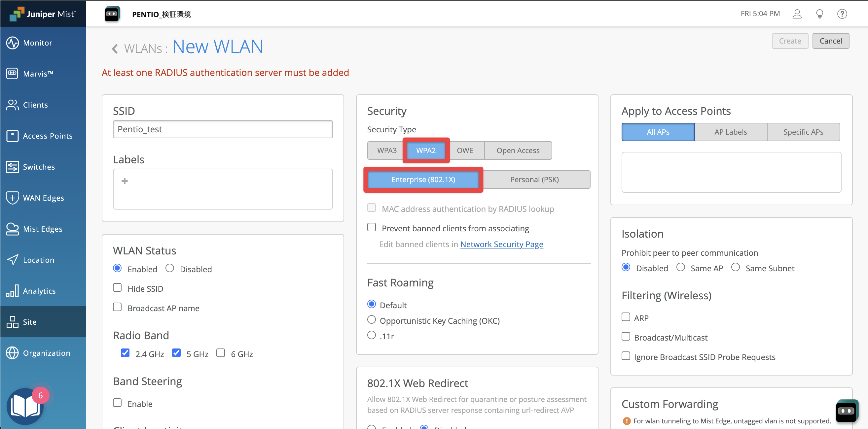Click the Apply to Access Points list box
The width and height of the screenshot is (868, 429).
(x=731, y=172)
